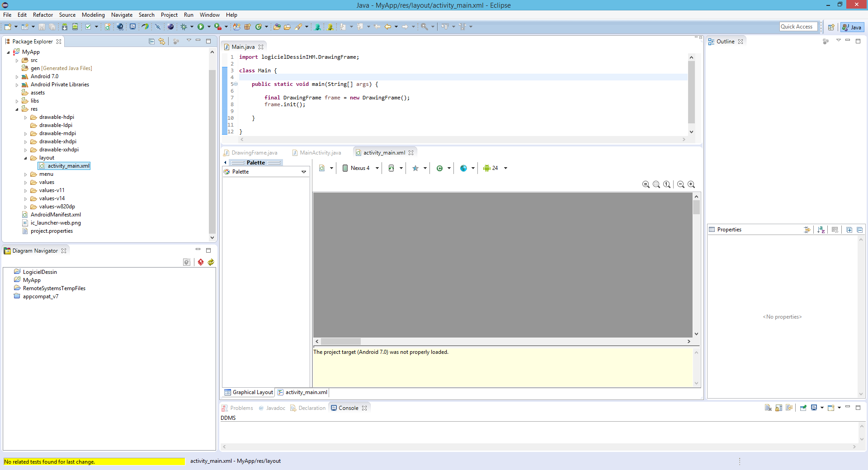868x470 pixels.
Task: Open the Nexus 4 device dropdown
Action: [360, 168]
